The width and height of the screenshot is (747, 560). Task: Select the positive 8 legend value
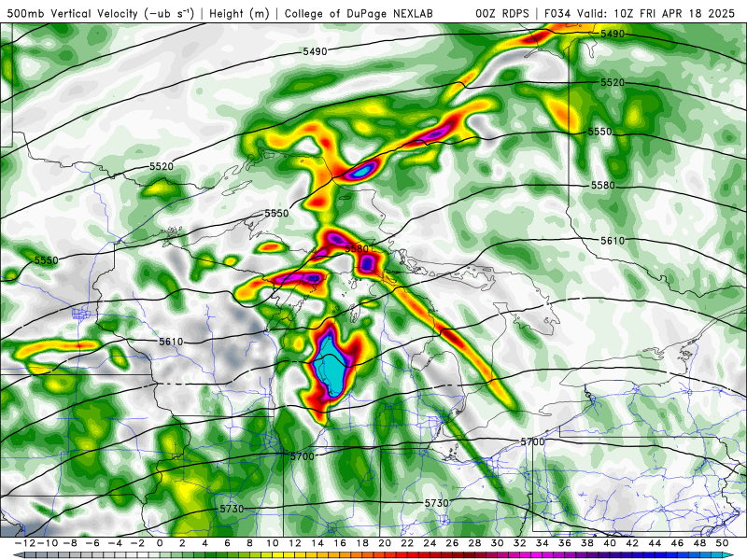(x=249, y=543)
